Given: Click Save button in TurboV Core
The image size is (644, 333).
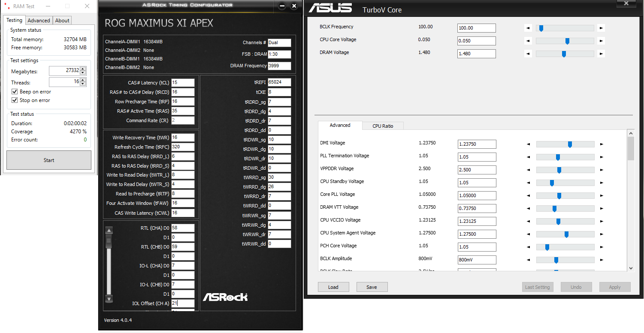Looking at the screenshot, I should click(372, 287).
